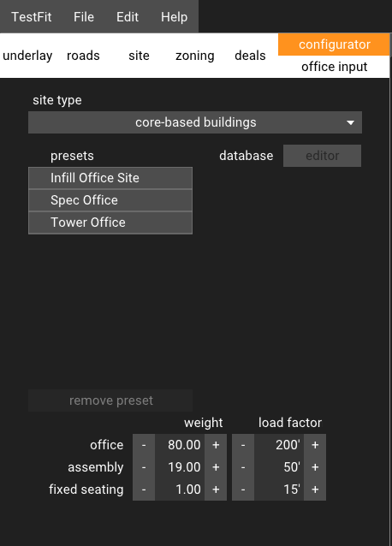The height and width of the screenshot is (546, 392).
Task: Click the database editor button
Action: 322,156
